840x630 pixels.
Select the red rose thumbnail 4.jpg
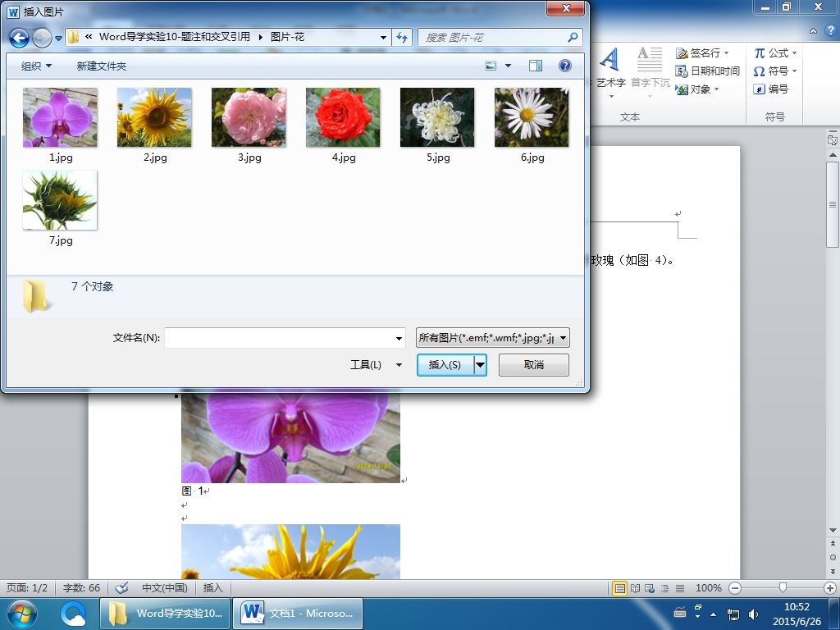(x=343, y=117)
